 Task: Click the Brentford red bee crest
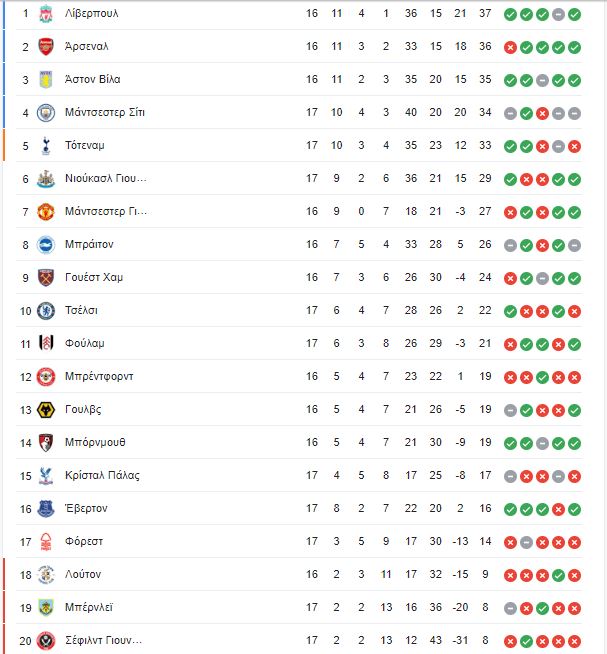coord(46,377)
